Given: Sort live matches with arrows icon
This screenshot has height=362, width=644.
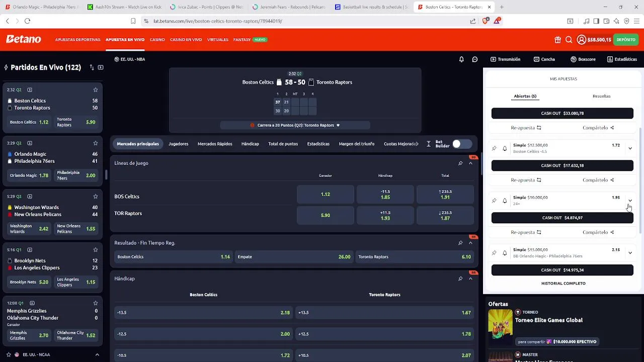Looking at the screenshot, I should (92, 67).
